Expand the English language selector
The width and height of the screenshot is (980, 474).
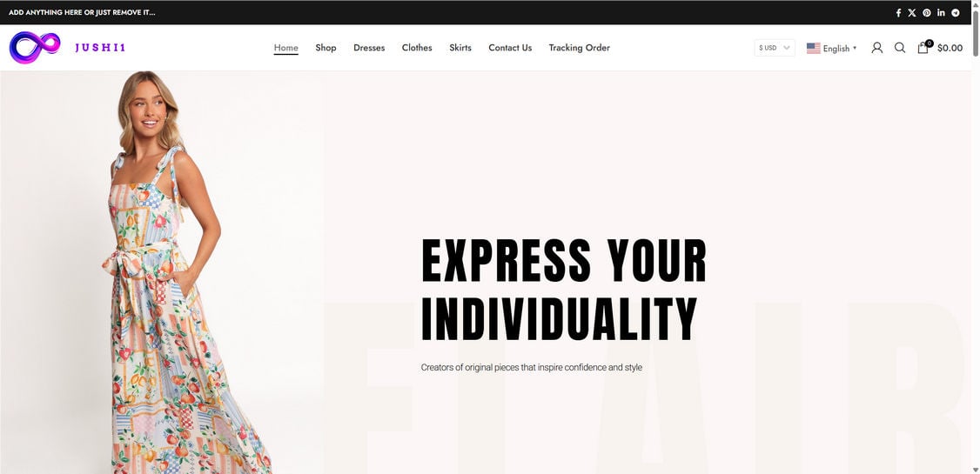(x=831, y=48)
